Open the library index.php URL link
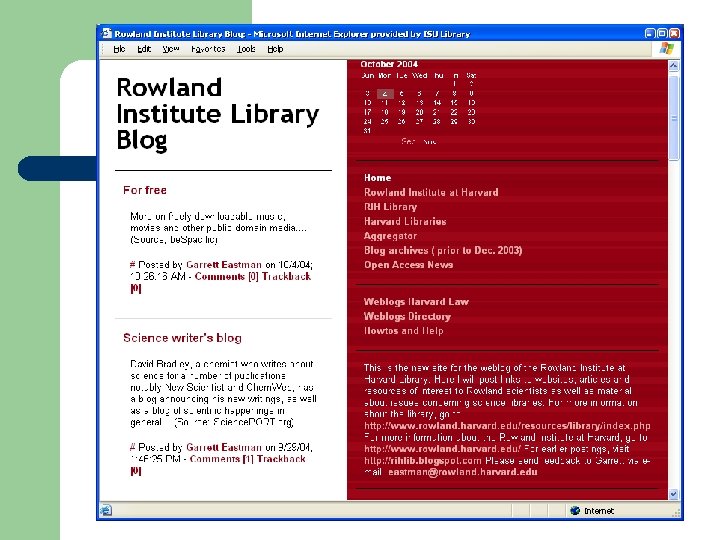 click(x=507, y=426)
